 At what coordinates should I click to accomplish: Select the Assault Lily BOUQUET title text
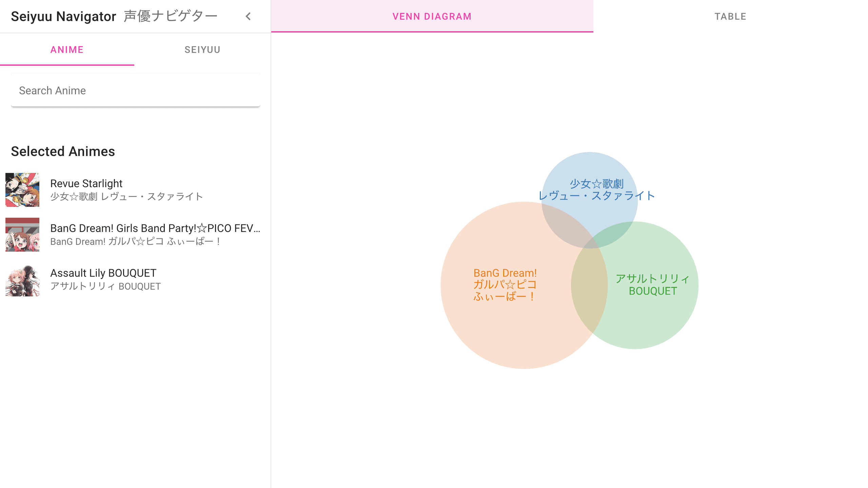pos(103,273)
